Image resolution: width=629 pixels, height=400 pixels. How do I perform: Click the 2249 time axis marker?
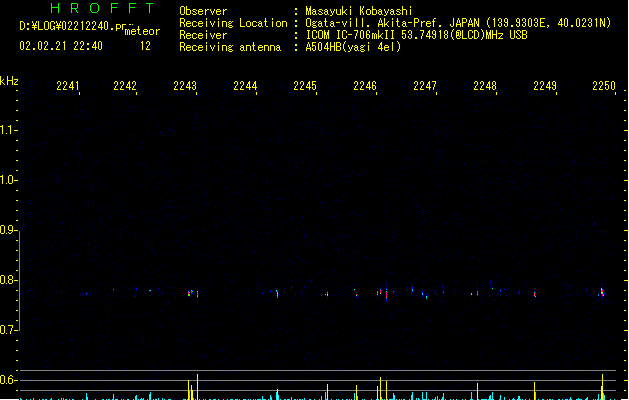coord(545,85)
